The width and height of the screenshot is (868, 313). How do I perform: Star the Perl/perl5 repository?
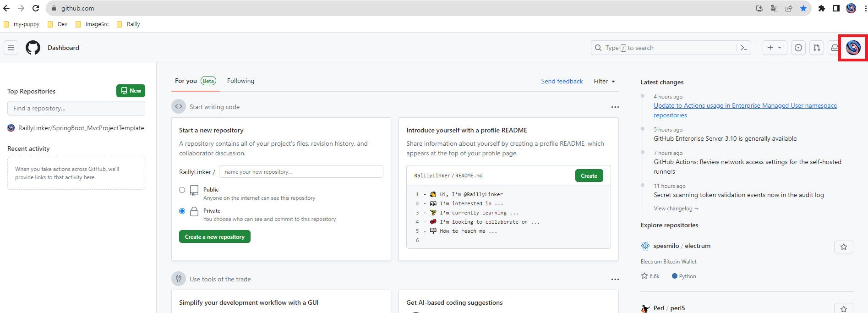[x=844, y=308]
